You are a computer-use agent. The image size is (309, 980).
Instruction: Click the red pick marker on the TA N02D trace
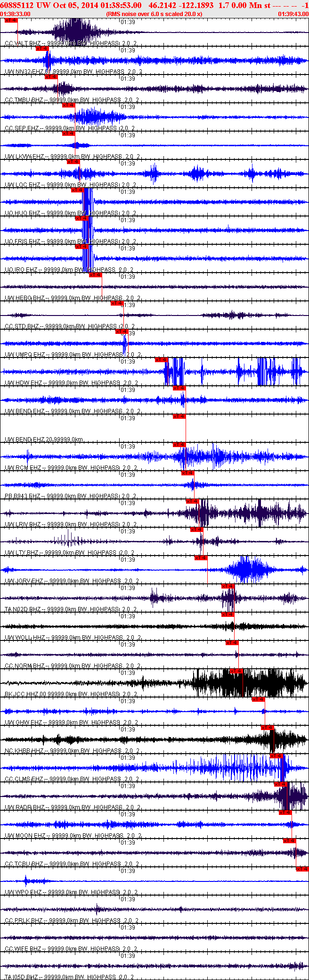click(228, 586)
